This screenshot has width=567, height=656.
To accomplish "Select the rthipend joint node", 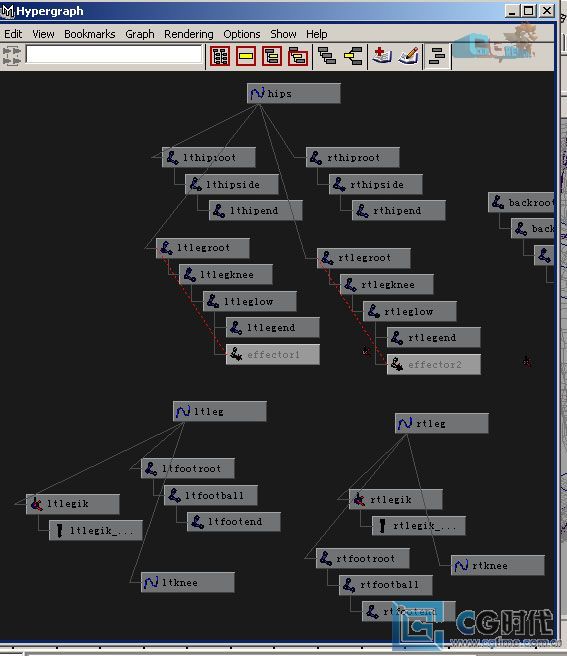I will (399, 210).
